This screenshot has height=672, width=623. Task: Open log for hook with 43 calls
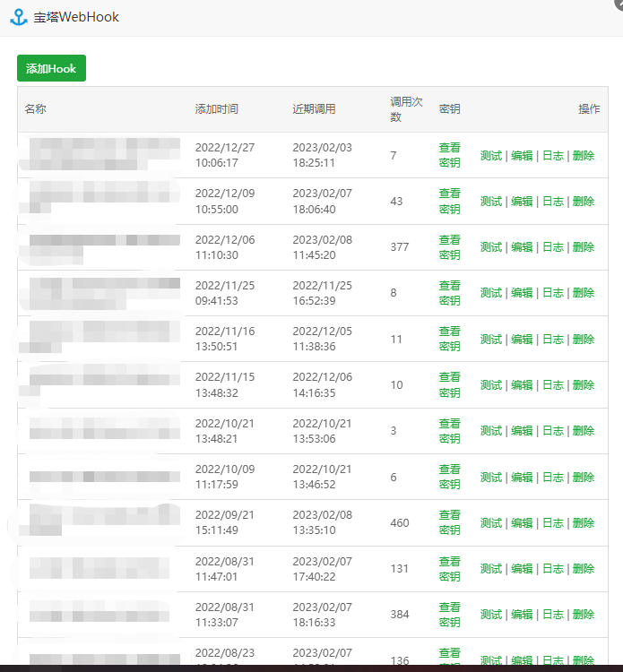coord(552,202)
